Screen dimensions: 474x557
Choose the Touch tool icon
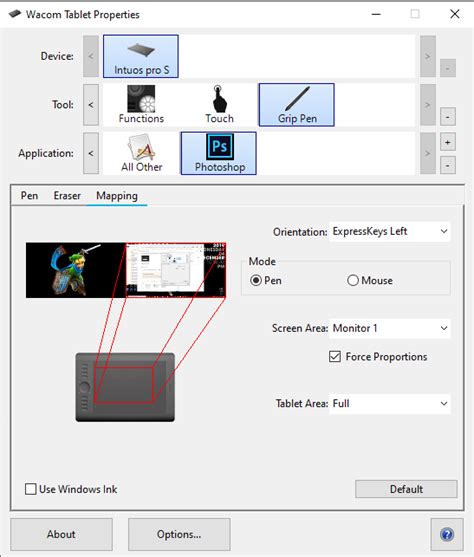point(219,105)
